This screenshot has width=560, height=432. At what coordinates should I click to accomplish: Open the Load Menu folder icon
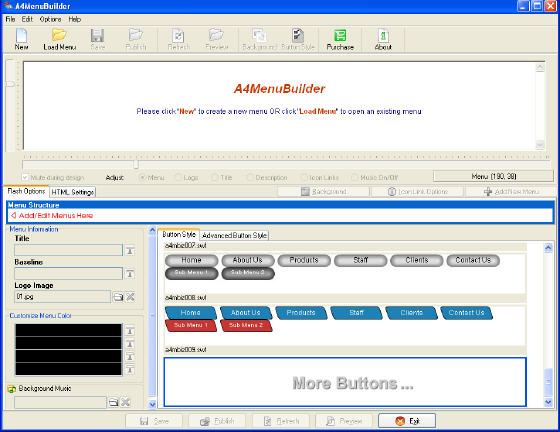[59, 35]
